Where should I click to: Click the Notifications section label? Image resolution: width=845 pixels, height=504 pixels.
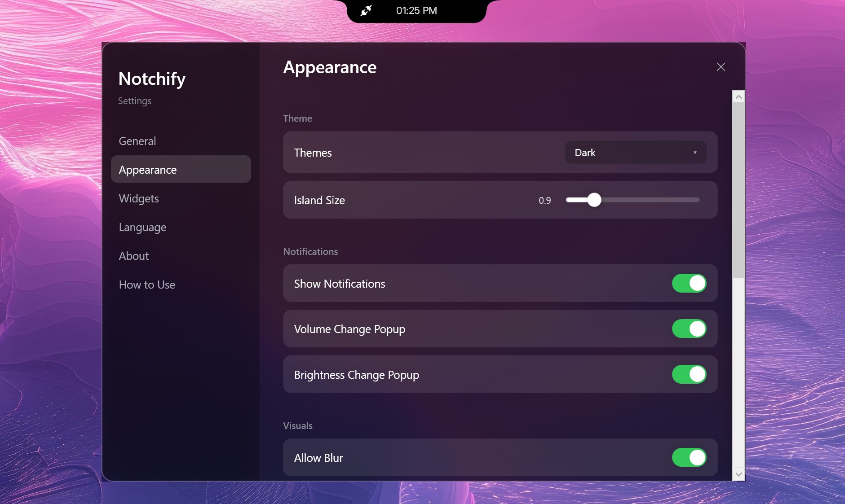tap(310, 251)
